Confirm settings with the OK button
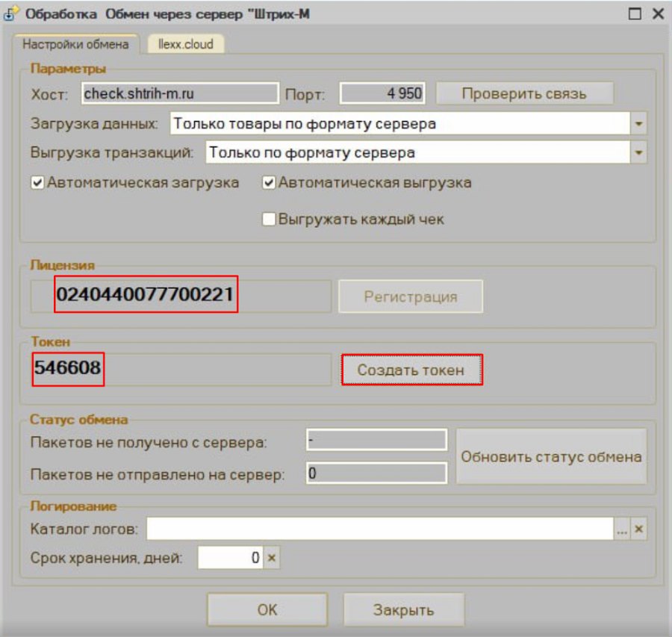This screenshot has height=637, width=672. point(267,609)
